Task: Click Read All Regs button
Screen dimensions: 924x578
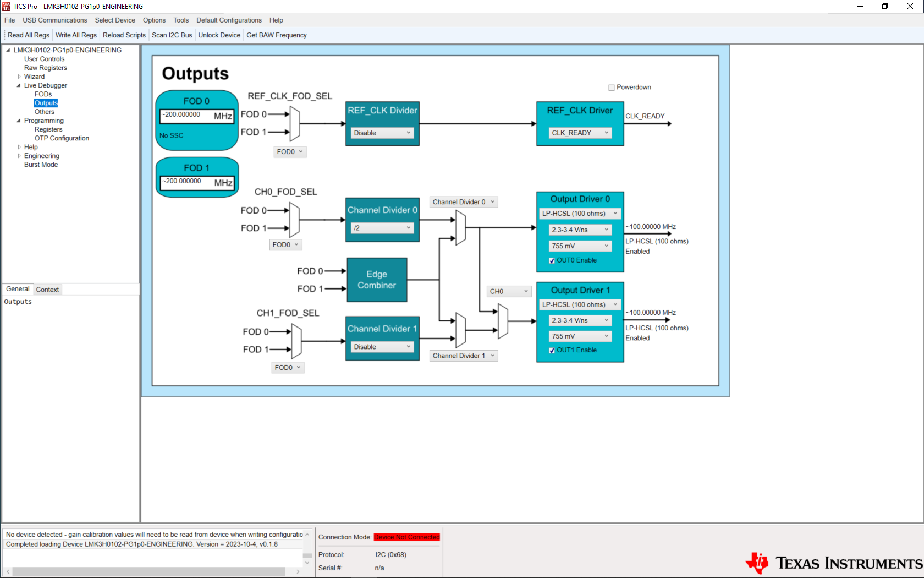Action: point(29,35)
